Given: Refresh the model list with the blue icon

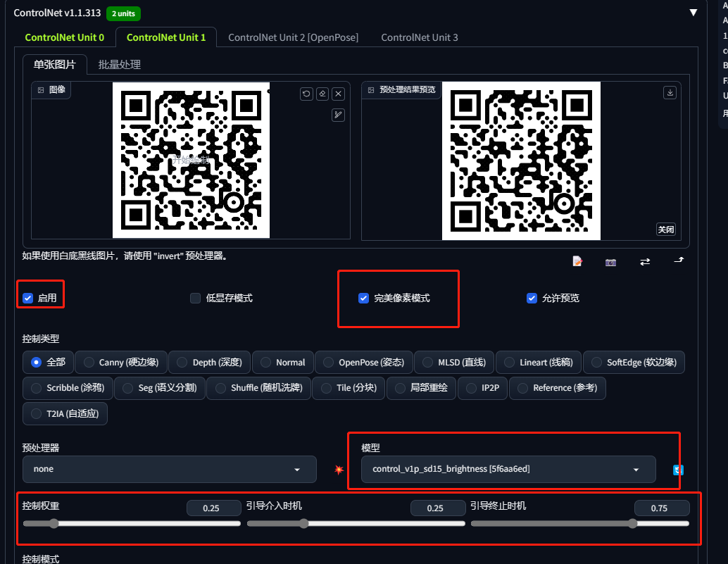Looking at the screenshot, I should pos(678,470).
